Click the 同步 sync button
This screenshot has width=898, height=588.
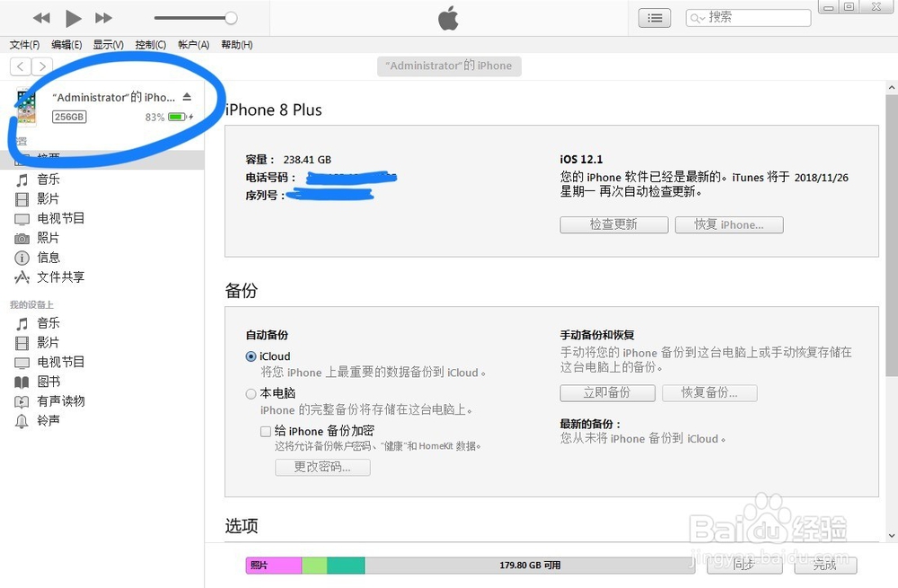click(x=744, y=565)
